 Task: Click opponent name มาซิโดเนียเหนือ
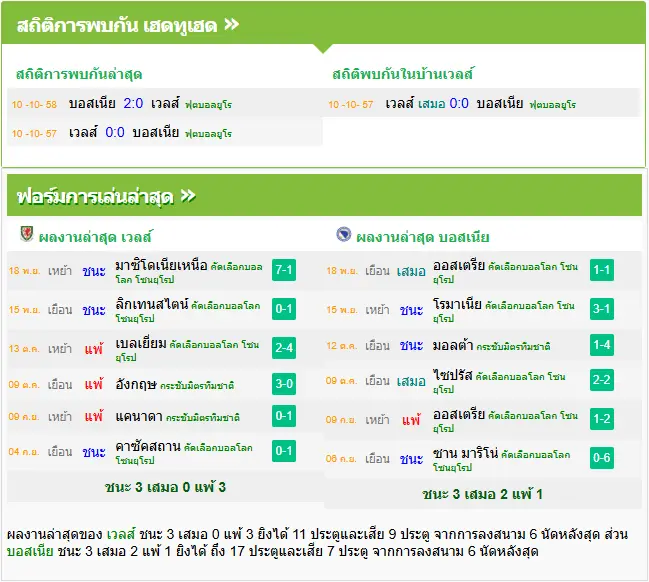tap(161, 265)
